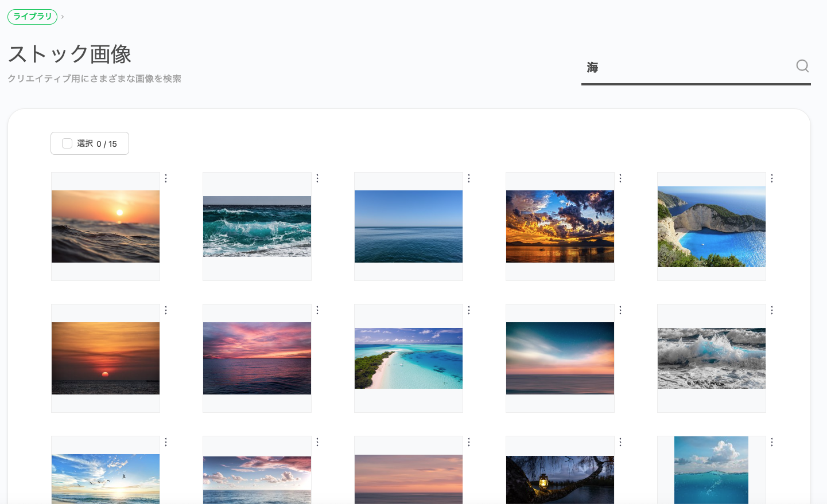Open the three-dot menu of the dramatic clouds sunset image
Image resolution: width=827 pixels, height=504 pixels.
tap(620, 178)
